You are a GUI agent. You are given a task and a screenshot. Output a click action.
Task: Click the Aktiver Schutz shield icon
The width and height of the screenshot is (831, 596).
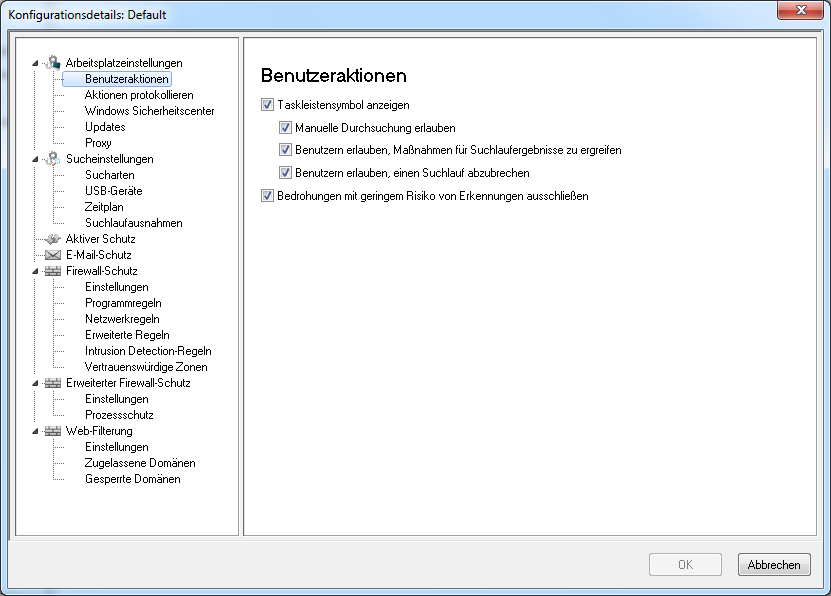52,238
